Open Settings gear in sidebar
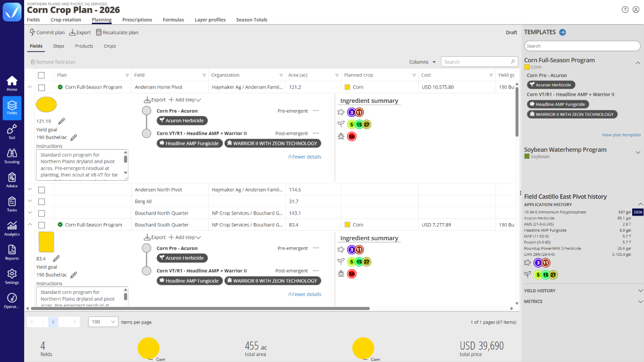Image resolution: width=644 pixels, height=362 pixels. pyautogui.click(x=12, y=277)
